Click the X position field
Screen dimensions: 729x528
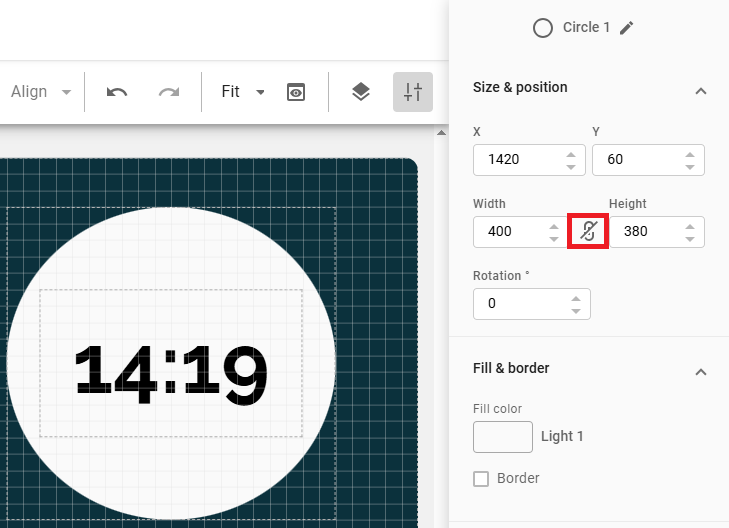[x=529, y=160]
